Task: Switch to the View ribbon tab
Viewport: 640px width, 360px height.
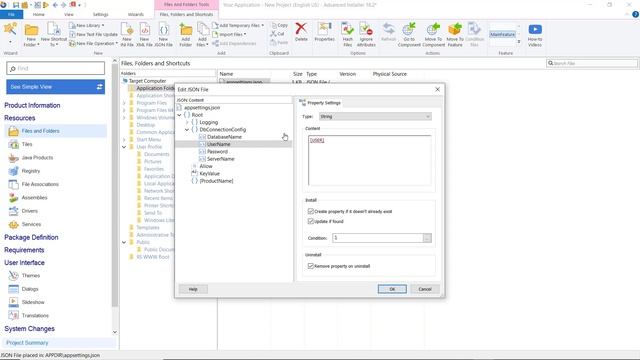Action: coord(69,14)
